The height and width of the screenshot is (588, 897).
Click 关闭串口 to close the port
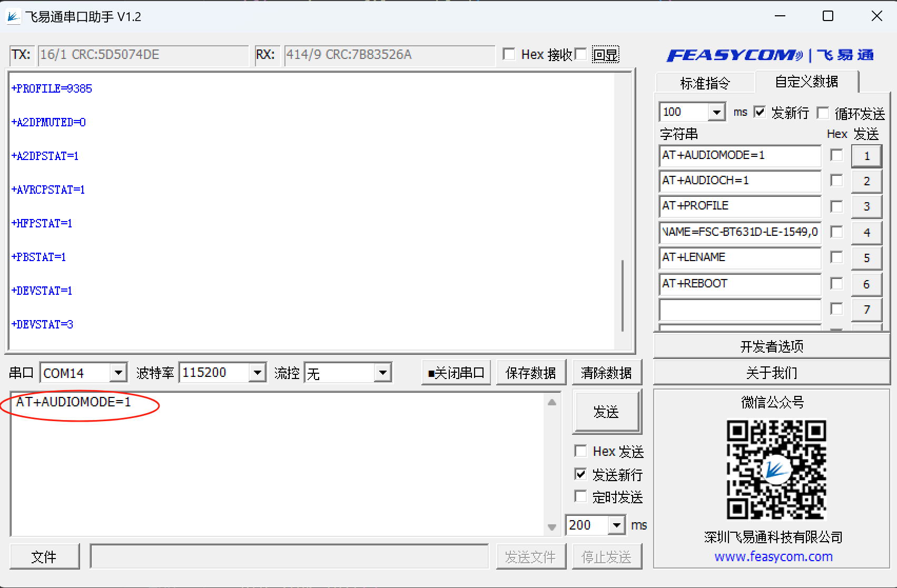tap(455, 372)
